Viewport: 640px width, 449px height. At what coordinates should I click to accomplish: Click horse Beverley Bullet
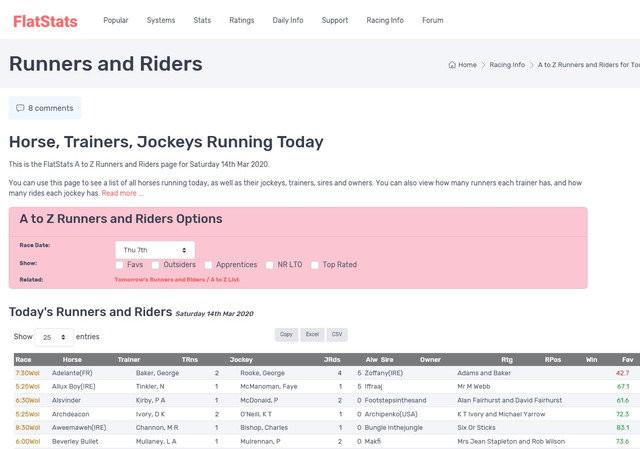75,442
